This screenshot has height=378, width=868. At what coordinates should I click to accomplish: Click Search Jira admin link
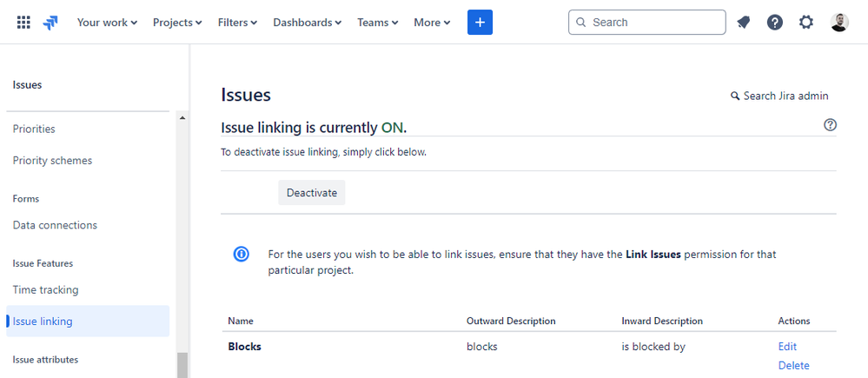click(x=779, y=96)
